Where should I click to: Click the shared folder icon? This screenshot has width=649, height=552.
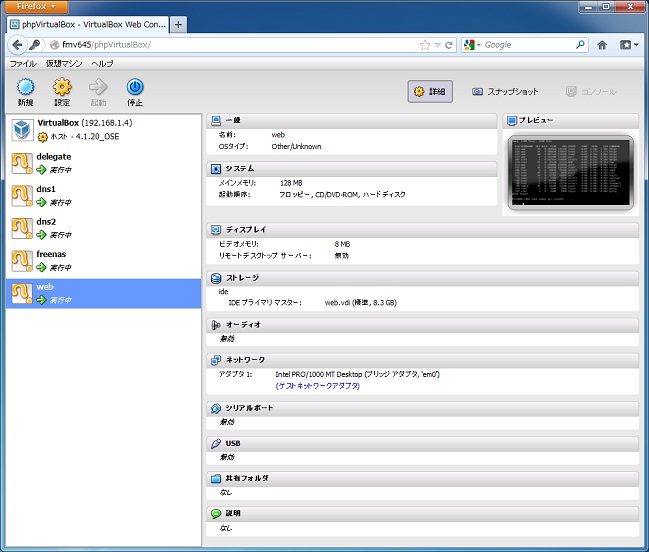[x=216, y=478]
